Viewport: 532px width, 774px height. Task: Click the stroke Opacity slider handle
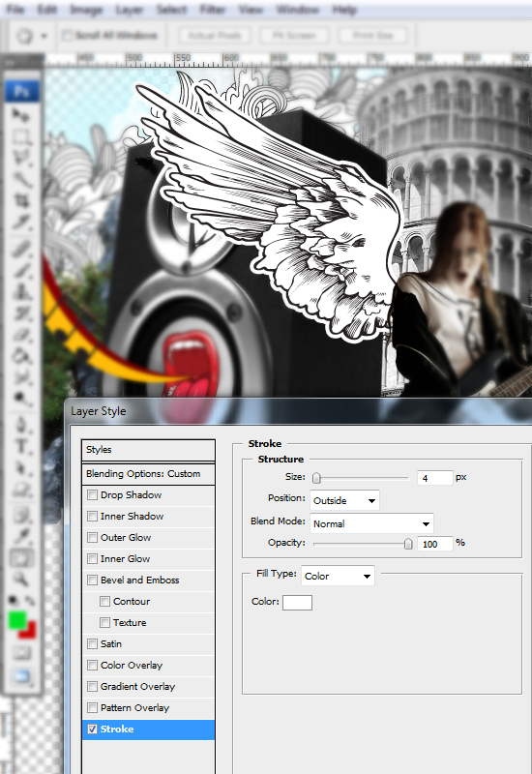pyautogui.click(x=408, y=543)
